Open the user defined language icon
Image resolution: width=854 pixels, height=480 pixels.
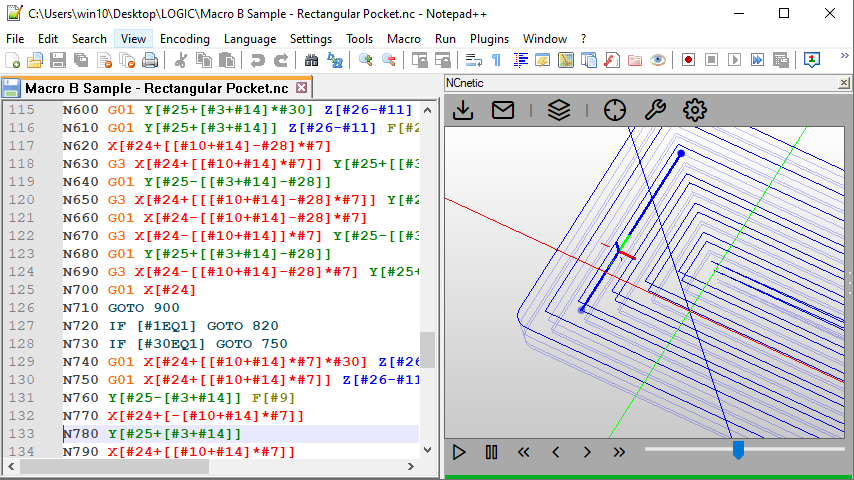(543, 60)
